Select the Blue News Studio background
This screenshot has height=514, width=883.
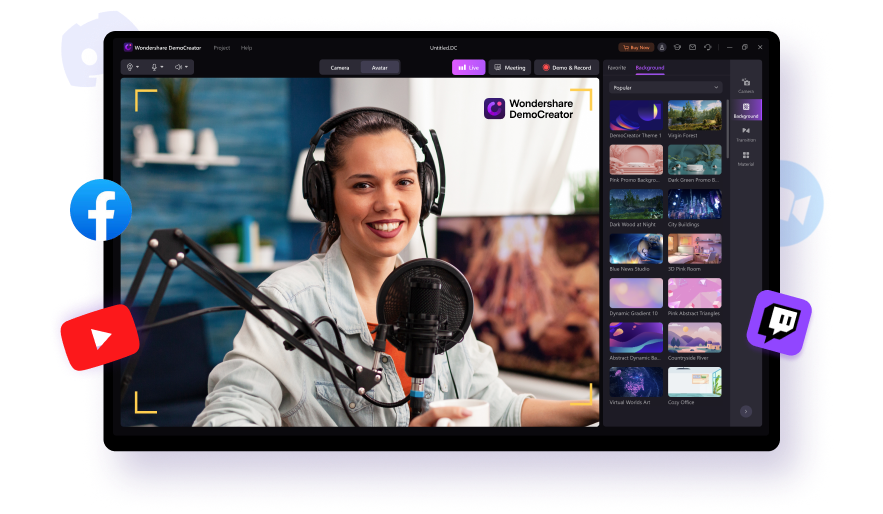coord(636,249)
